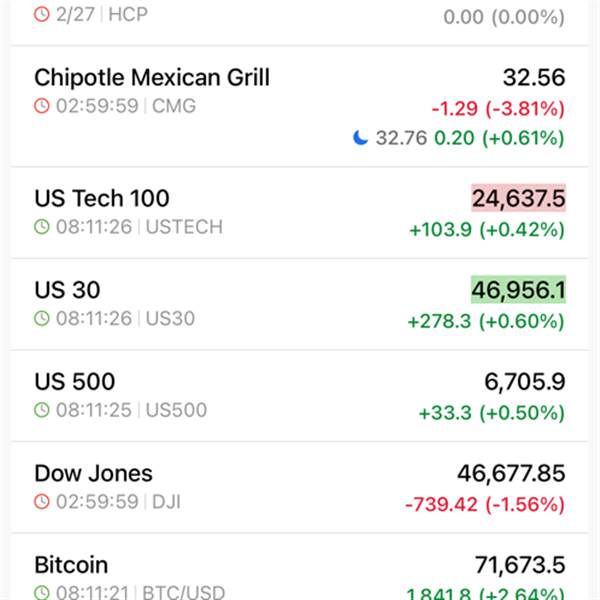Select the Dow Jones row
600x600 pixels.
pyautogui.click(x=93, y=473)
